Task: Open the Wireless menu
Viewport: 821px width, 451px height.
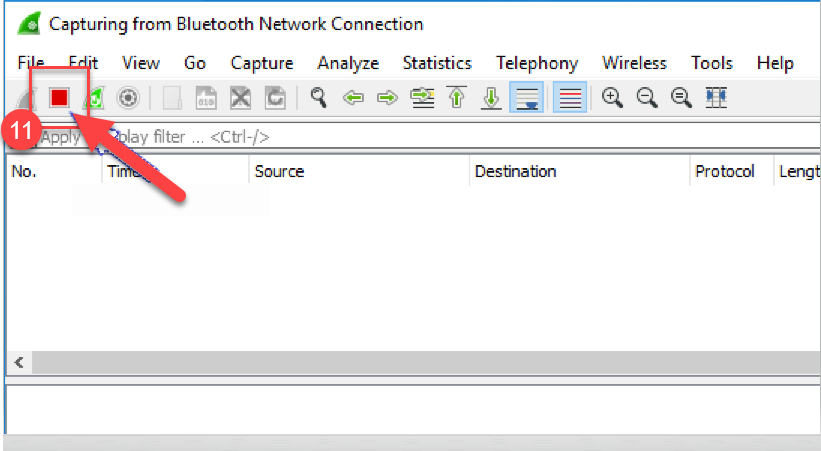Action: pyautogui.click(x=635, y=63)
